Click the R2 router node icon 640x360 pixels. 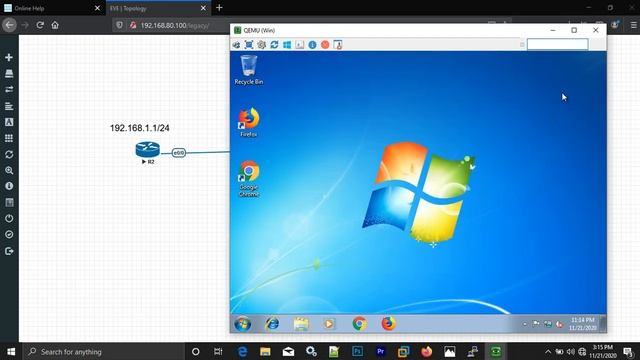pos(147,149)
